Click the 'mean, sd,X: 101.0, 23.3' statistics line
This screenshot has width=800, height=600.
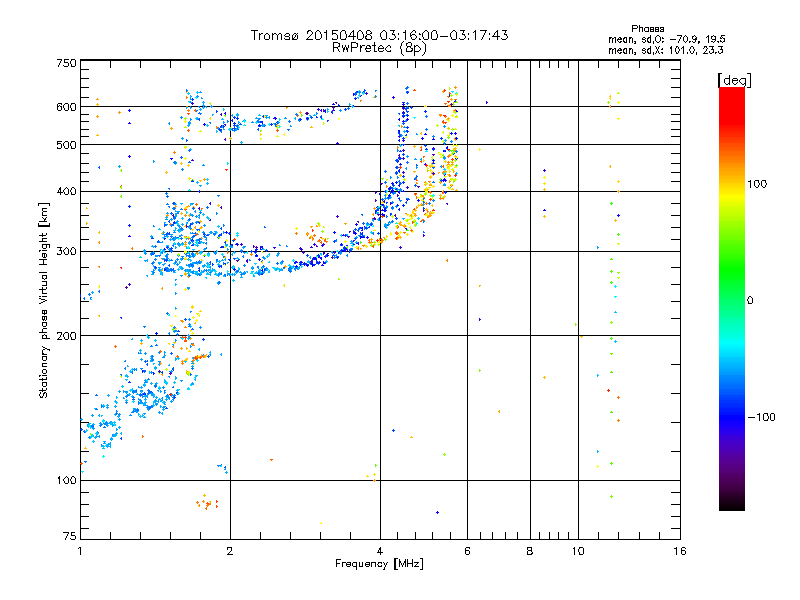tap(665, 50)
